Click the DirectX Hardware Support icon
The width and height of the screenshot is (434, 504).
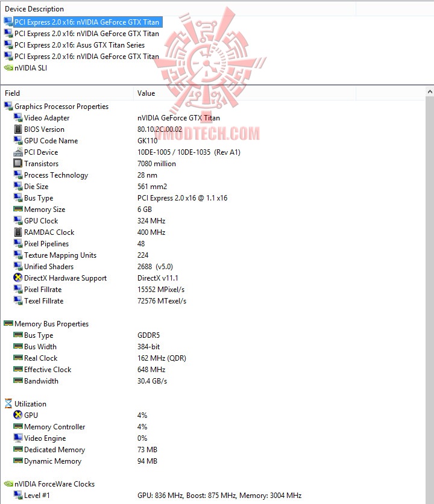[x=17, y=278]
